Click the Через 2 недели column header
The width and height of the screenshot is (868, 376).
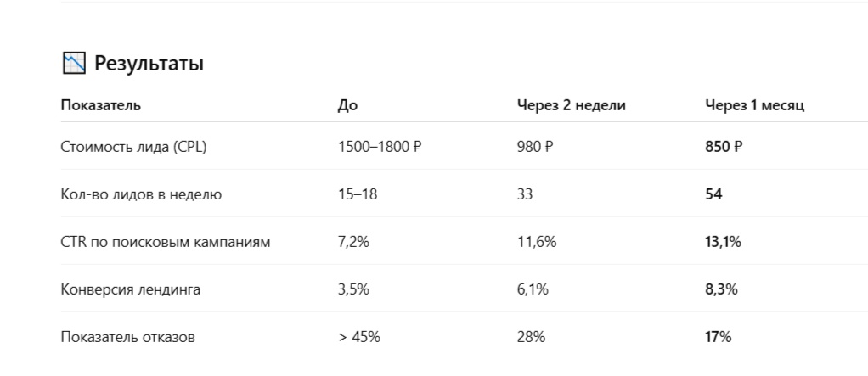[x=572, y=105]
